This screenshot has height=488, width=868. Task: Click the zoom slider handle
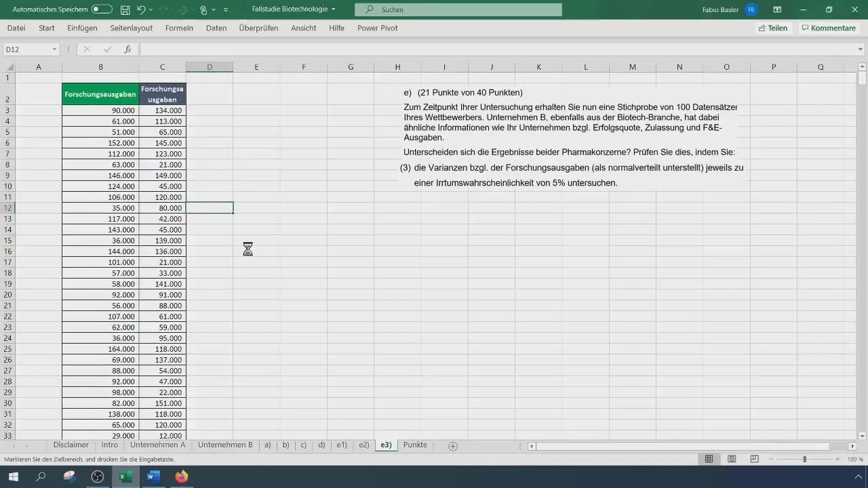click(x=805, y=460)
